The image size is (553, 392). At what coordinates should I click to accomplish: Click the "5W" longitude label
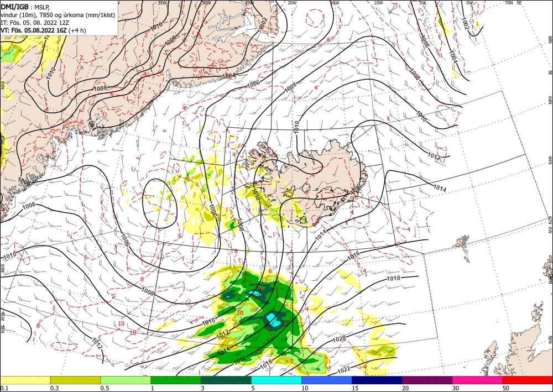(x=423, y=3)
